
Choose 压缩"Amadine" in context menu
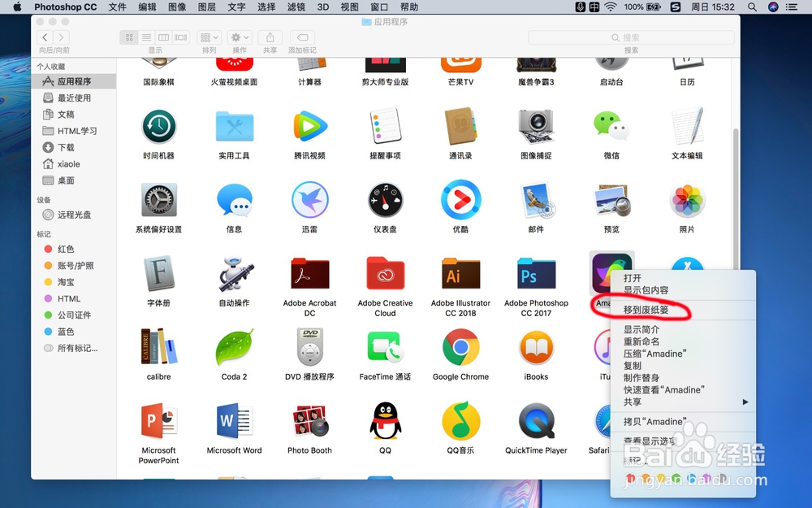click(x=654, y=354)
